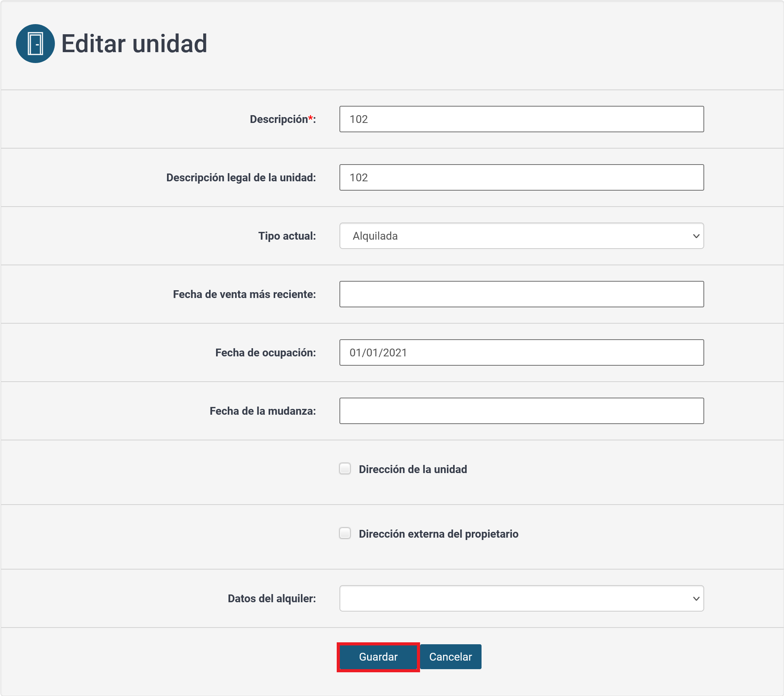Viewport: 784px width, 696px height.
Task: Click the Descripción input field
Action: coord(522,119)
